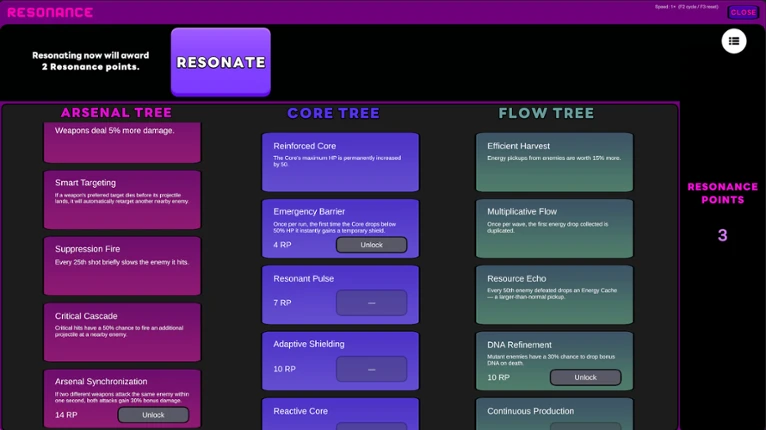Select the Suppression Fire card
Viewport: 766px width, 430px height.
122,266
